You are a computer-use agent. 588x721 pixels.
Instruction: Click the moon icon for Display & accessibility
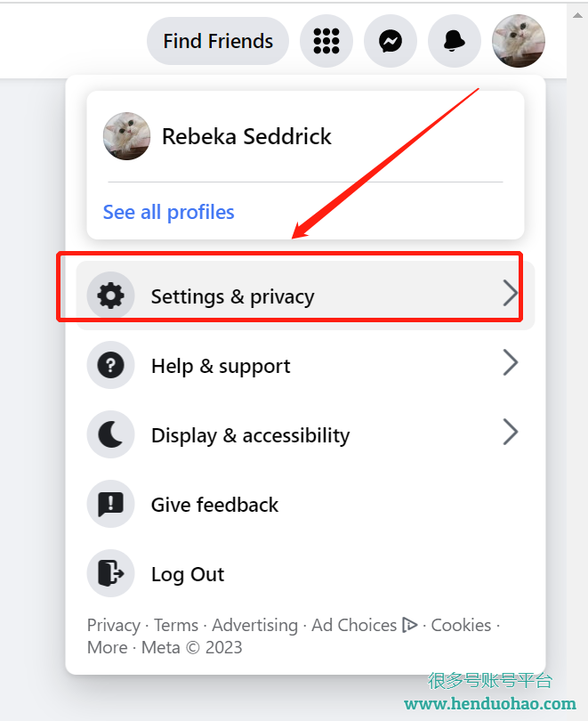coord(110,434)
